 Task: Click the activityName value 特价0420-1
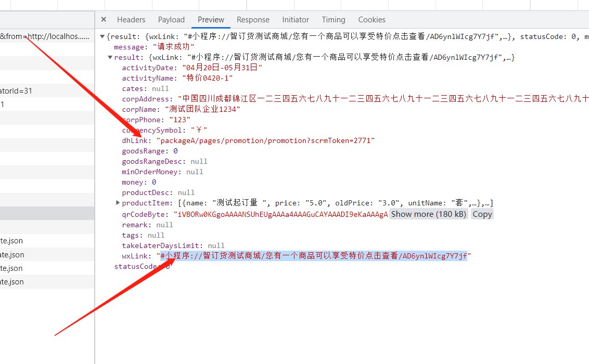point(208,78)
